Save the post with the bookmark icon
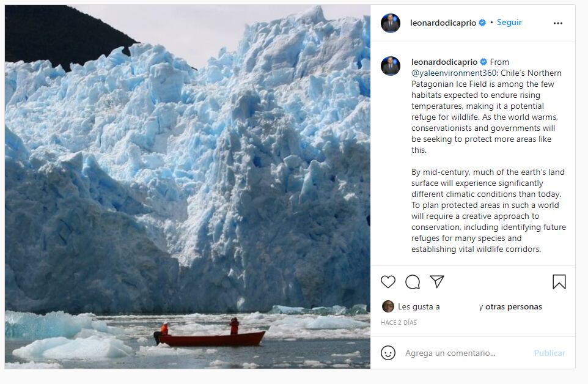The image size is (588, 384). [x=559, y=282]
